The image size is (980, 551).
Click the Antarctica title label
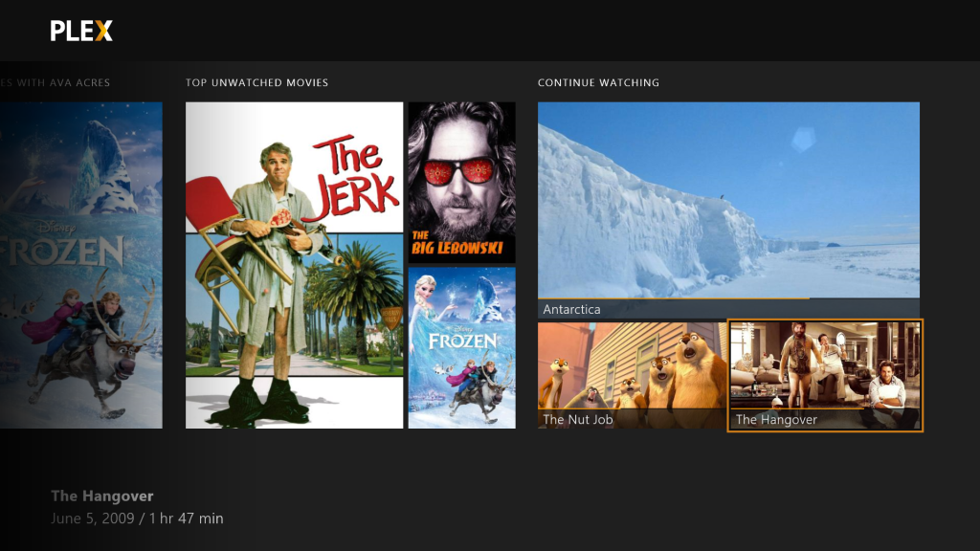coord(572,309)
